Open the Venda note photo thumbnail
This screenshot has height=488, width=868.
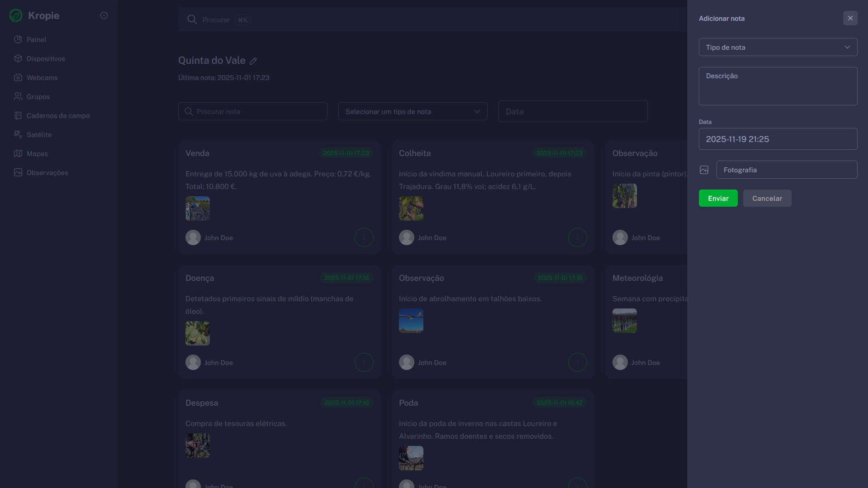pos(198,208)
